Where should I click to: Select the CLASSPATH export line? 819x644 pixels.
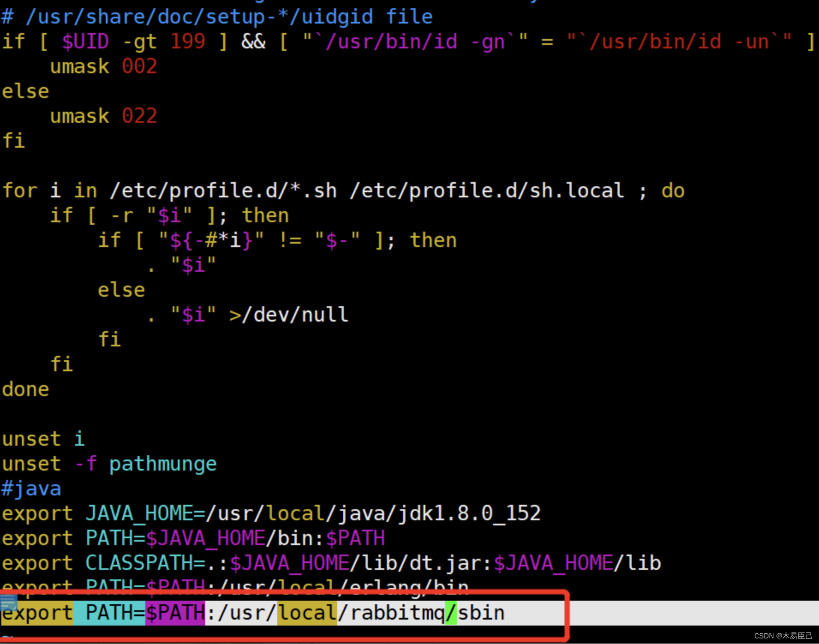(330, 563)
